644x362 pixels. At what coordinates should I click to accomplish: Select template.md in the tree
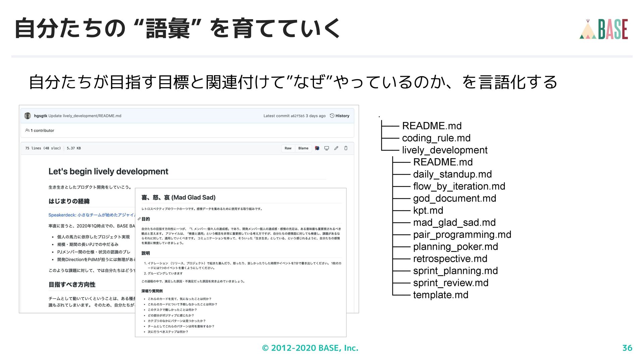pos(441,295)
